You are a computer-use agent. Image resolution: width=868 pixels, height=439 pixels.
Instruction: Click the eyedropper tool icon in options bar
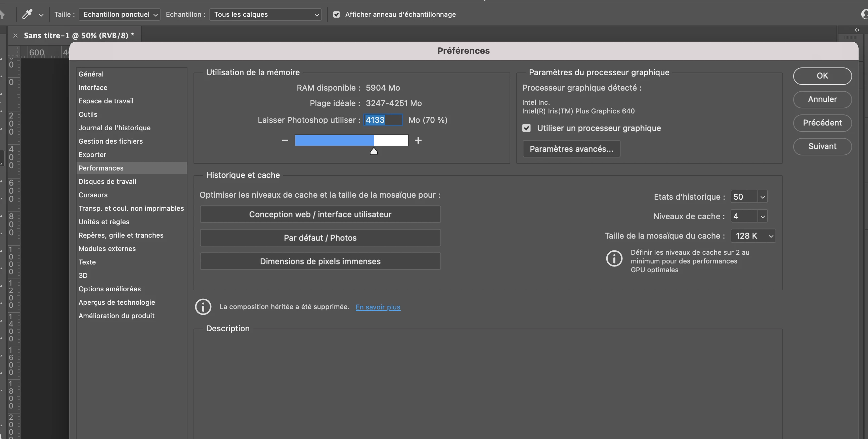click(27, 14)
